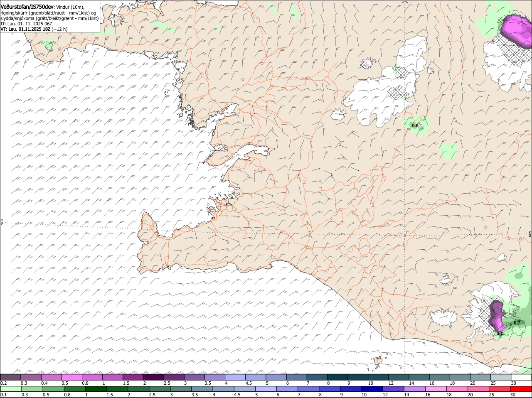Pick upper scale swatch between 0.2 and 0.3
The image size is (532, 398).
[11, 377]
